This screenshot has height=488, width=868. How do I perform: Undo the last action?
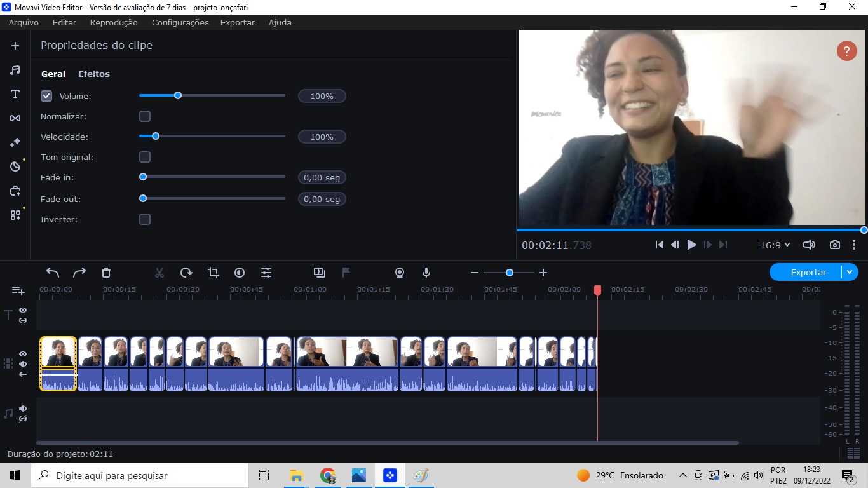pos(53,273)
